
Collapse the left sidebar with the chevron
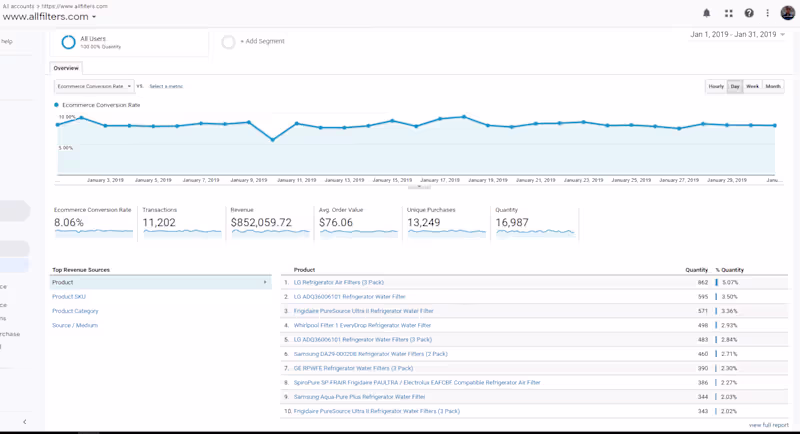click(25, 422)
